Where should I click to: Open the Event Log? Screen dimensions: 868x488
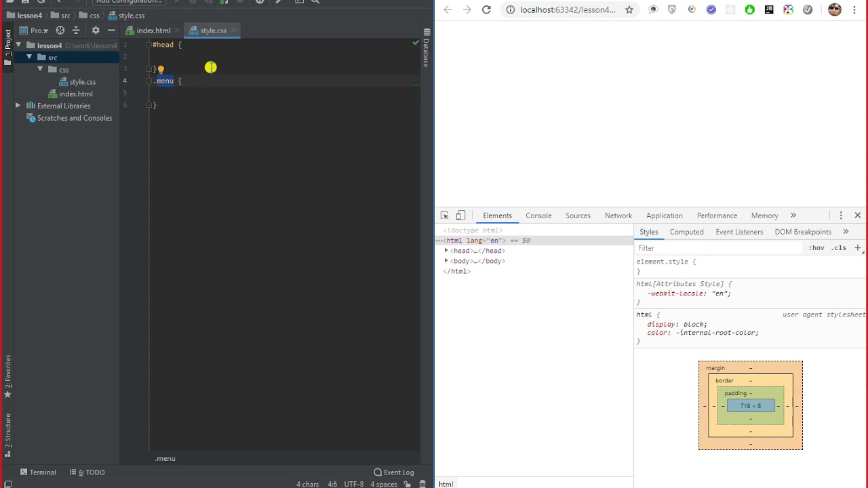(394, 472)
